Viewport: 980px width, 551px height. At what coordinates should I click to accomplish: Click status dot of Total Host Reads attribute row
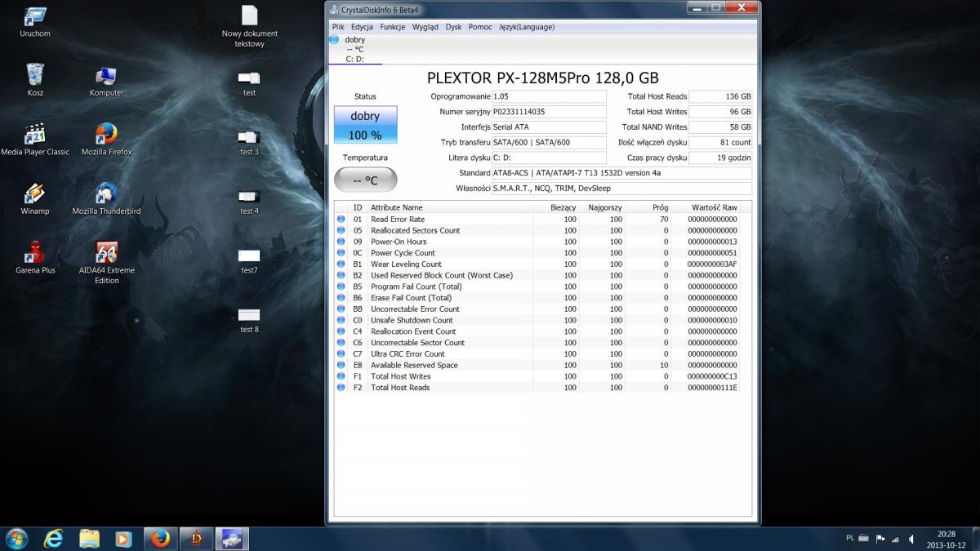tap(341, 388)
